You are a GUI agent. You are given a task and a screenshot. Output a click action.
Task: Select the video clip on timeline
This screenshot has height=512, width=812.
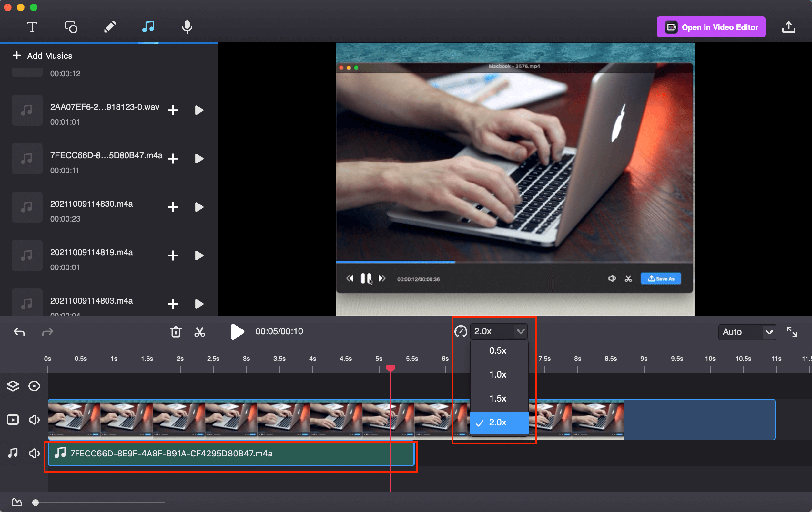tap(411, 420)
